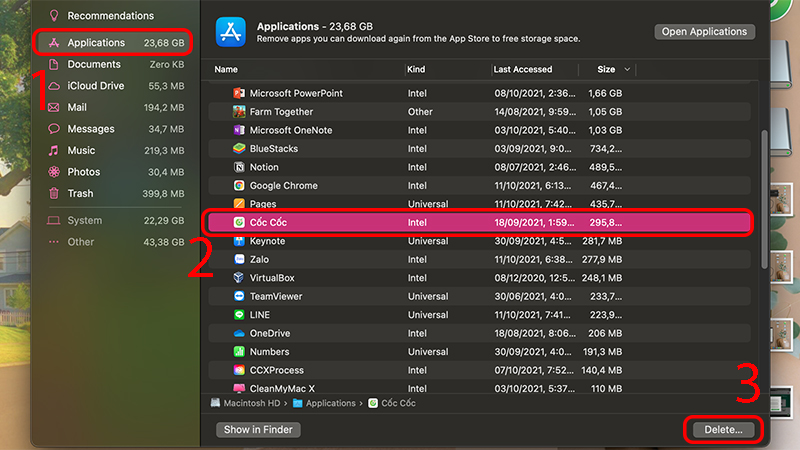This screenshot has height=450, width=800.
Task: Click OneDrive's size value 206 MB
Action: pos(605,333)
